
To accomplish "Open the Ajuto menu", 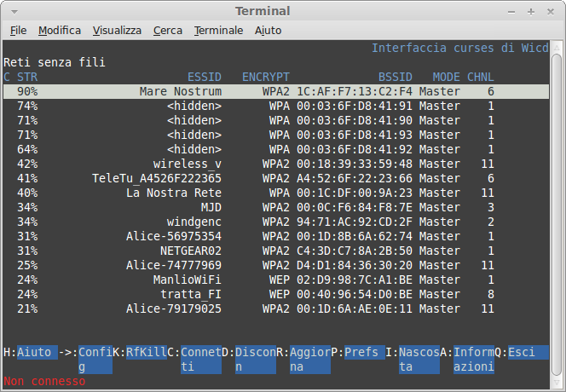I will pyautogui.click(x=268, y=30).
